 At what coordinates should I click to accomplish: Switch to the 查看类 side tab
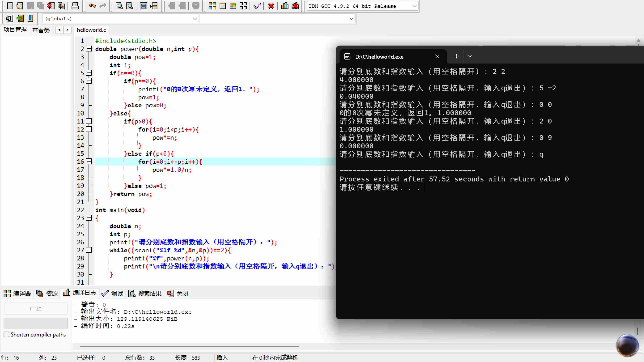click(x=41, y=30)
